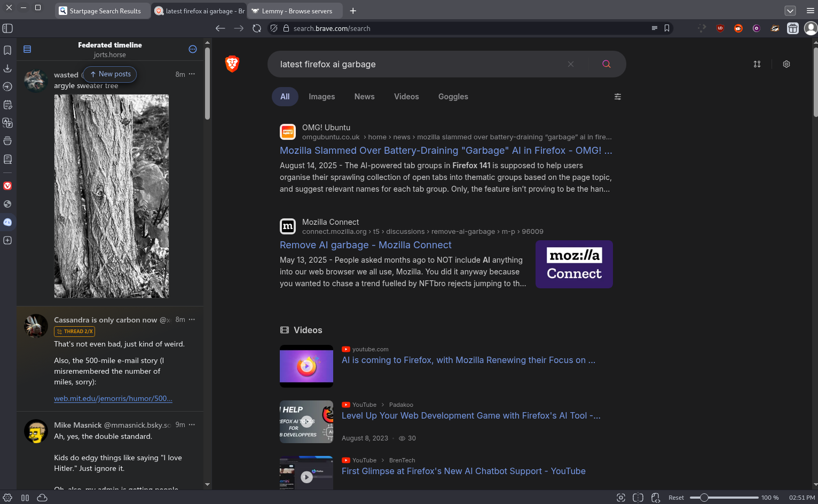Open options menu on wasted's post

[x=192, y=74]
